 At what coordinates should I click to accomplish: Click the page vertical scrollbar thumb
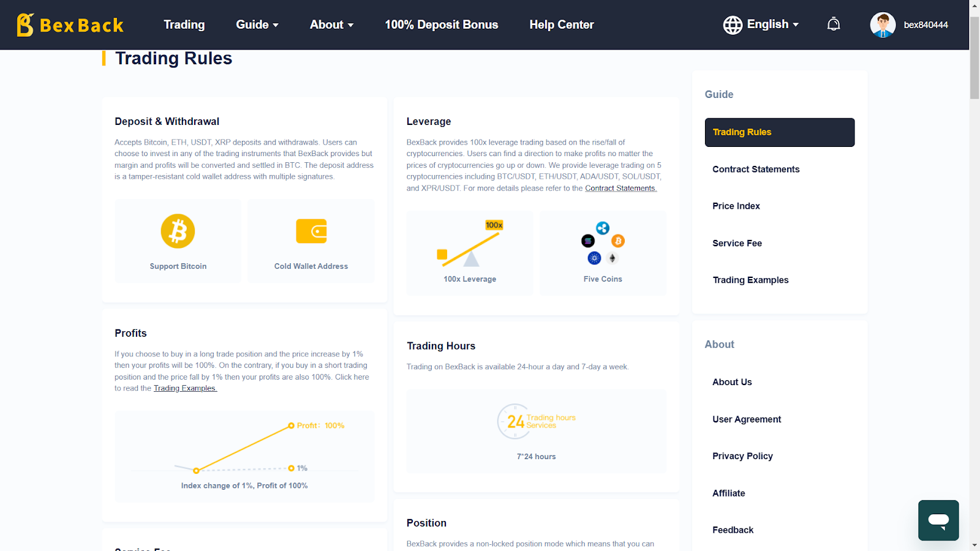point(974,56)
